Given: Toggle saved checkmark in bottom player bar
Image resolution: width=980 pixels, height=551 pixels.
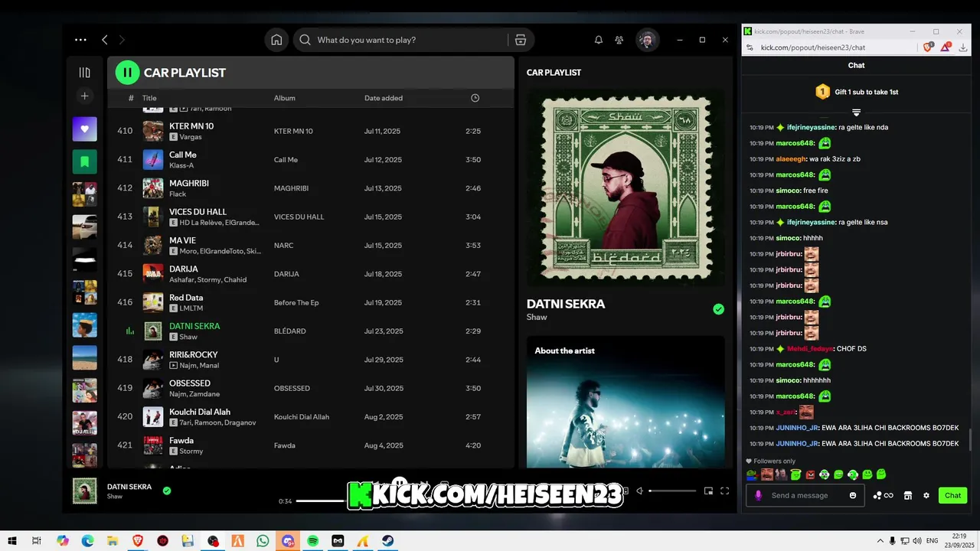Looking at the screenshot, I should [x=167, y=491].
